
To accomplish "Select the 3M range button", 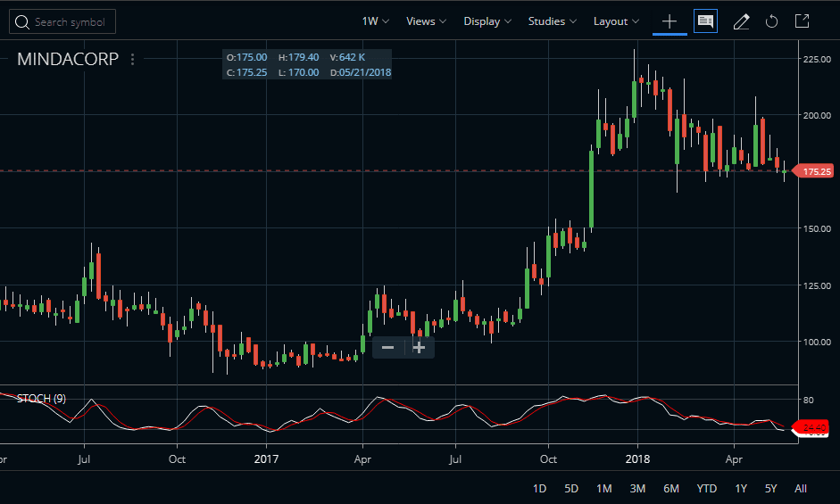I will pos(637,489).
